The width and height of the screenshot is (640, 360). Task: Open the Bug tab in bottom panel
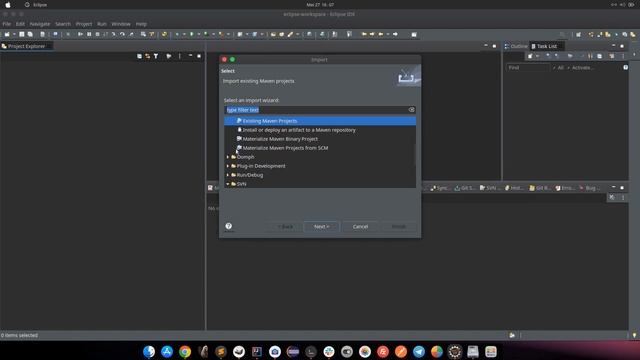[590, 188]
